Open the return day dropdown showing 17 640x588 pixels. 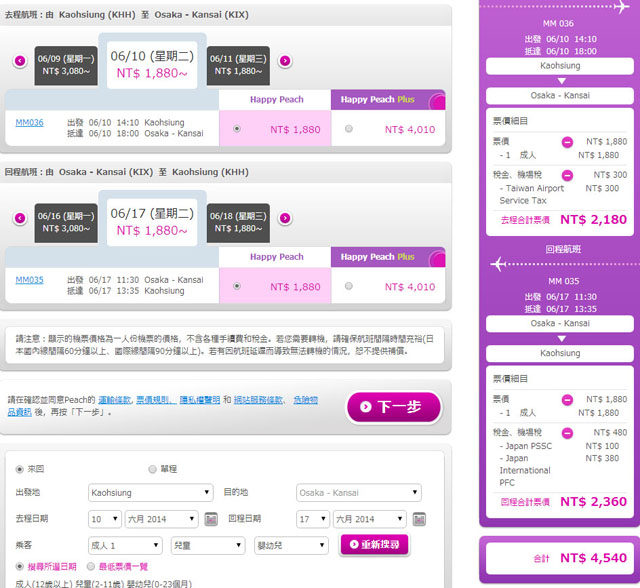(313, 519)
